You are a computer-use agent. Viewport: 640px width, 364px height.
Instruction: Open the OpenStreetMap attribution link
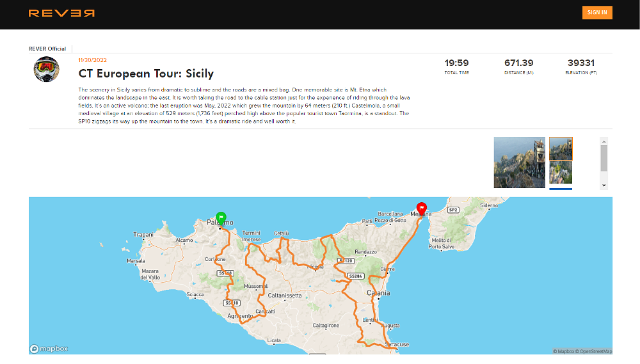[x=593, y=351]
